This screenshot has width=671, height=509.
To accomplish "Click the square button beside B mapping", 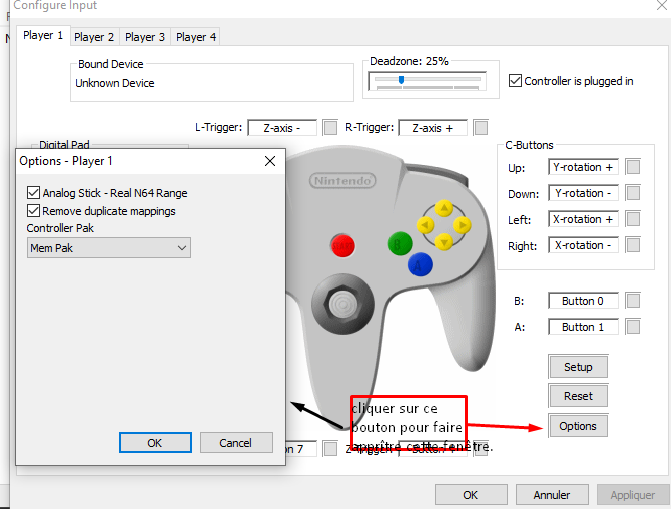I will point(633,301).
